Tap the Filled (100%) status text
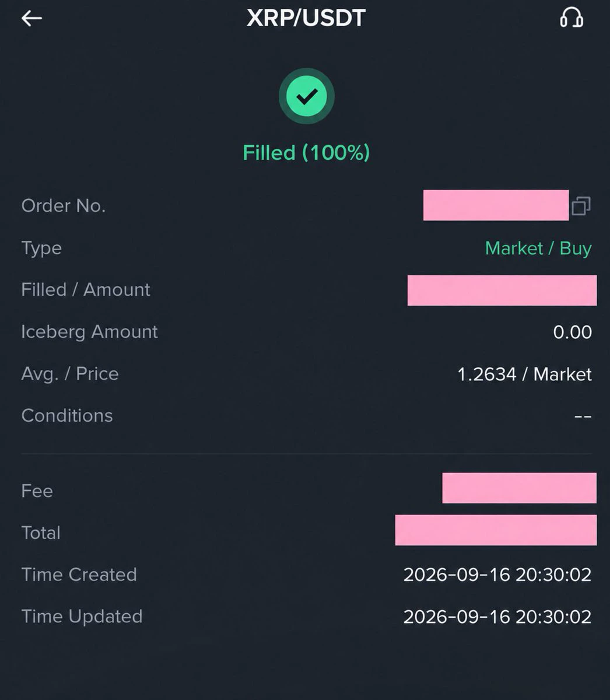 [x=306, y=153]
